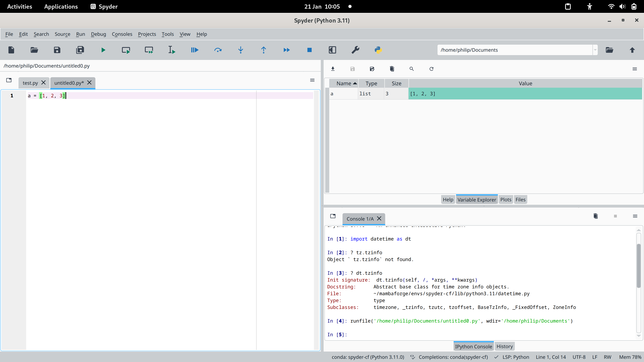Browse console tabs button

[x=333, y=216]
